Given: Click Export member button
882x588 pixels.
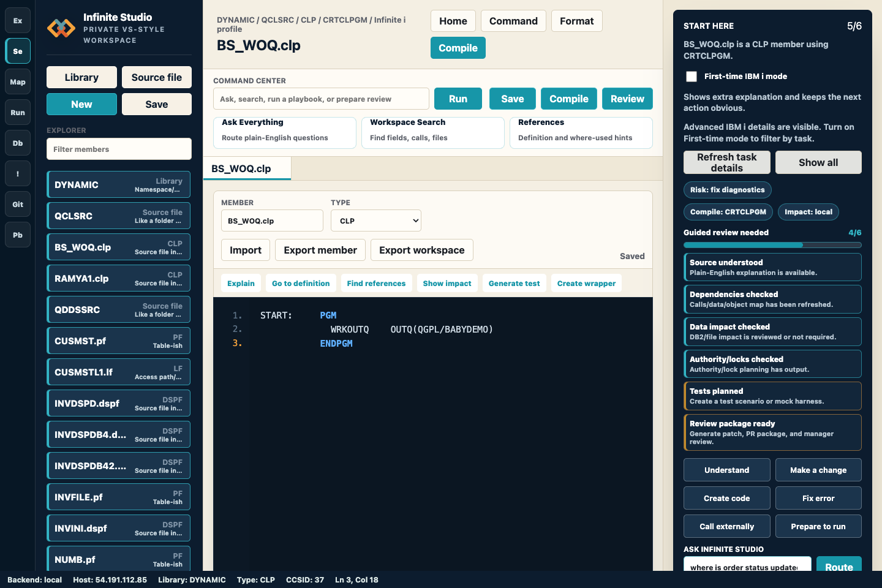Looking at the screenshot, I should tap(320, 250).
